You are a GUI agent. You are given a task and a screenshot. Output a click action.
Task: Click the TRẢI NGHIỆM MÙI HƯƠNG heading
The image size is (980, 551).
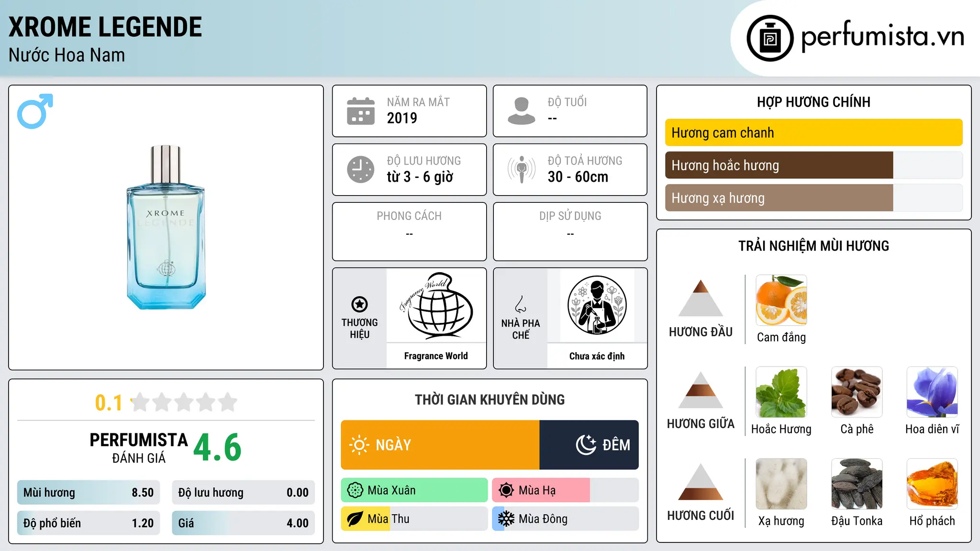click(x=813, y=246)
